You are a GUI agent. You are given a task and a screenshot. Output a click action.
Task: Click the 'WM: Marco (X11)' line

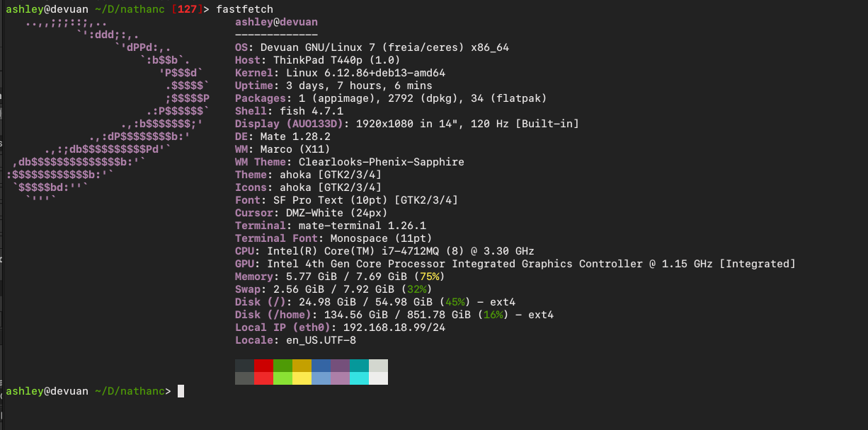pos(282,149)
